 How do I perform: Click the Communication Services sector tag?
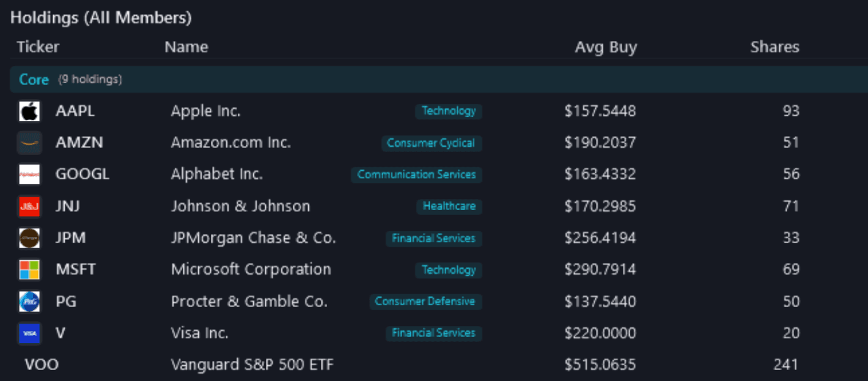pyautogui.click(x=416, y=175)
